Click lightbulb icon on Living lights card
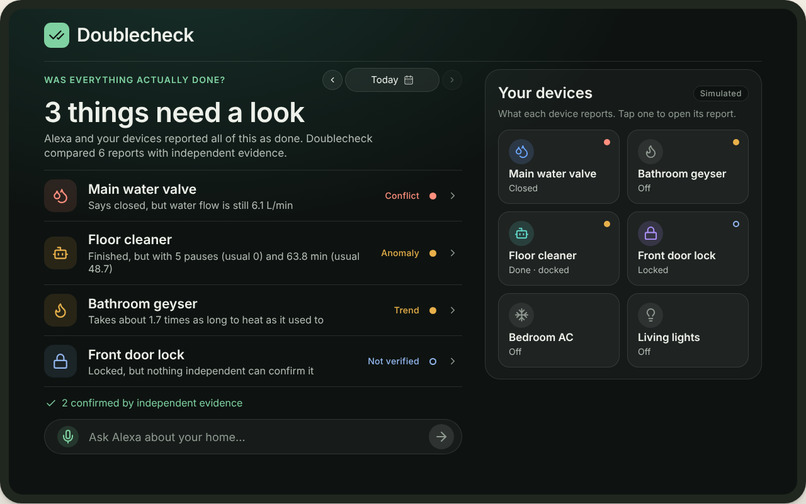Image resolution: width=806 pixels, height=504 pixels. tap(650, 315)
